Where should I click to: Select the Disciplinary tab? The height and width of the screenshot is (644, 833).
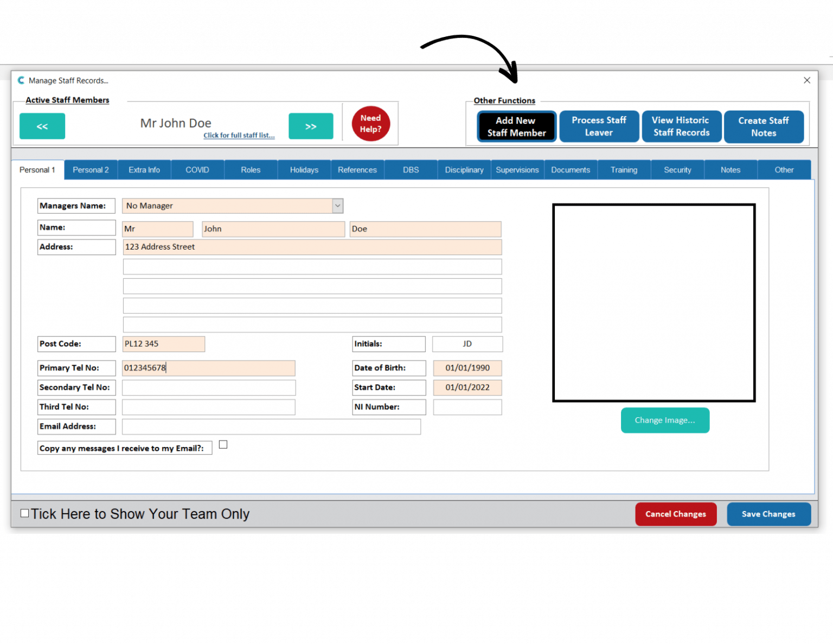coord(464,169)
